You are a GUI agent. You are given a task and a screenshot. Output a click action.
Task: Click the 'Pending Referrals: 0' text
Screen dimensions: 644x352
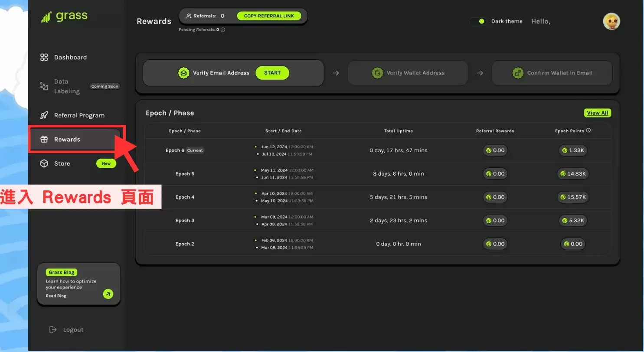coord(199,30)
